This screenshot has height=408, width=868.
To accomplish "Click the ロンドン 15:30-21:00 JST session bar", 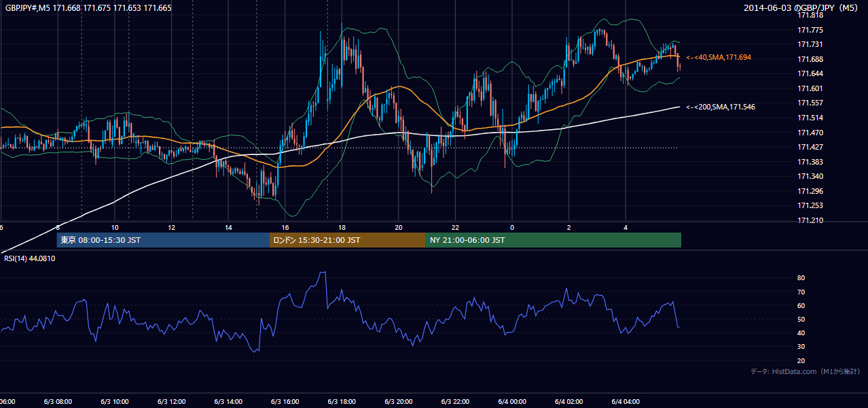I will coord(348,240).
